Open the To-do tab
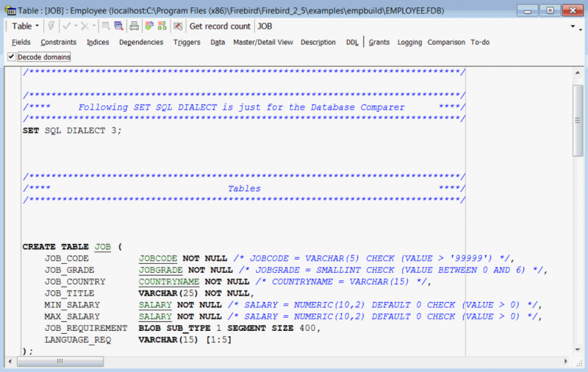 [480, 43]
